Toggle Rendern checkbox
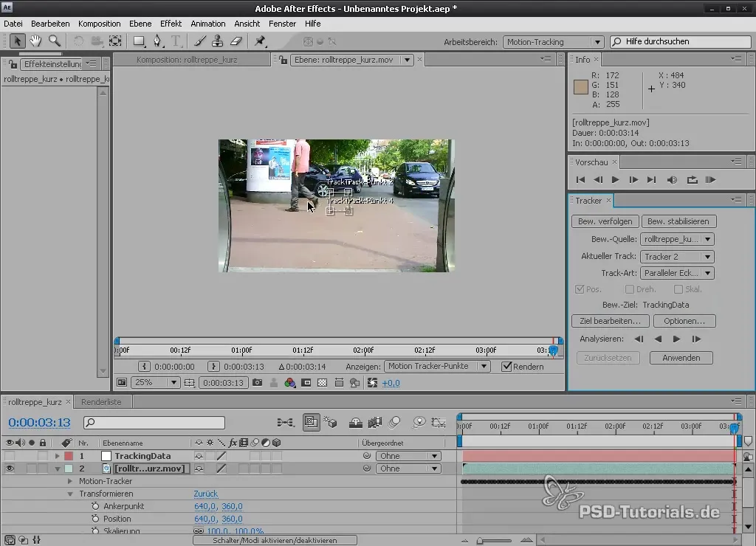This screenshot has height=546, width=756. coord(506,366)
